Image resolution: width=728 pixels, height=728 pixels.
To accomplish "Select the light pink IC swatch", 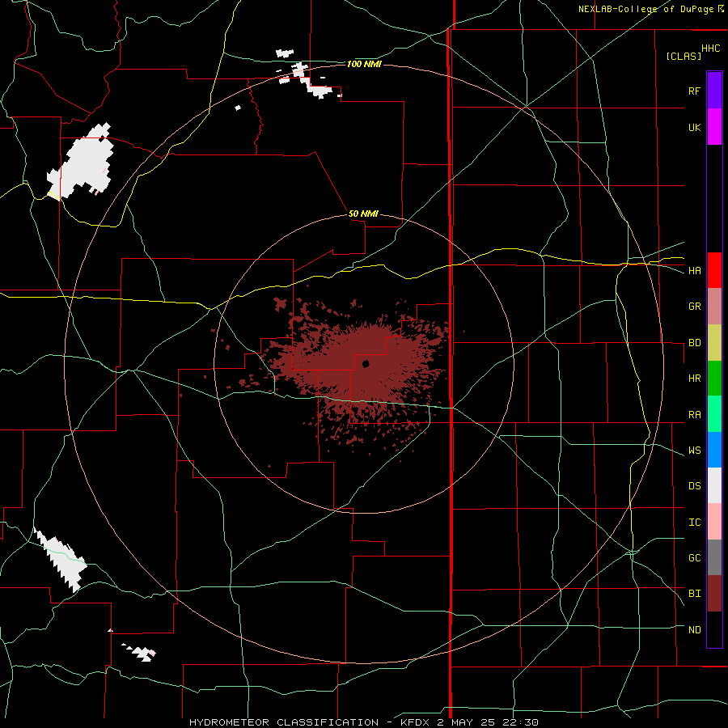I will [x=714, y=522].
